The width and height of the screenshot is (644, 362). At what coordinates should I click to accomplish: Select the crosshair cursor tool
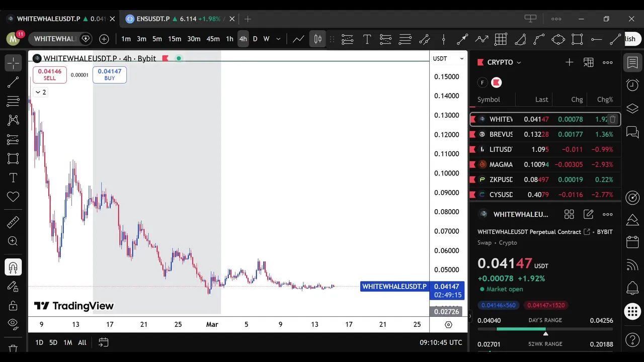(x=13, y=63)
